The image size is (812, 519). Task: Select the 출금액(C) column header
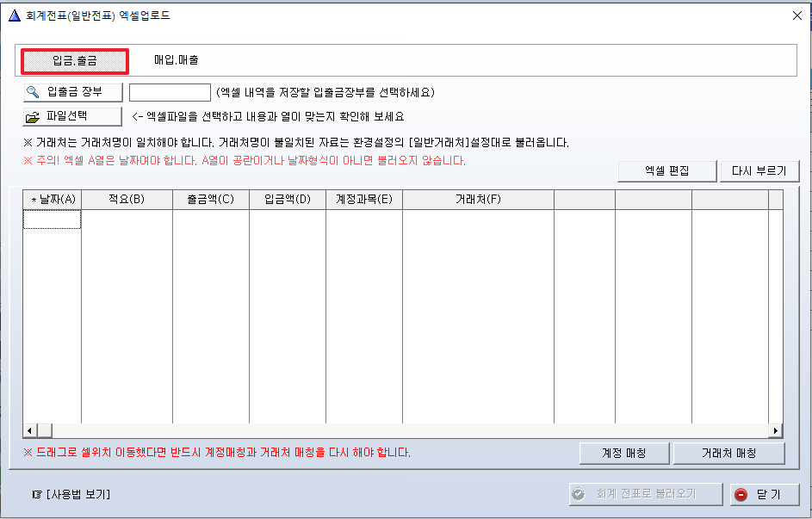211,200
